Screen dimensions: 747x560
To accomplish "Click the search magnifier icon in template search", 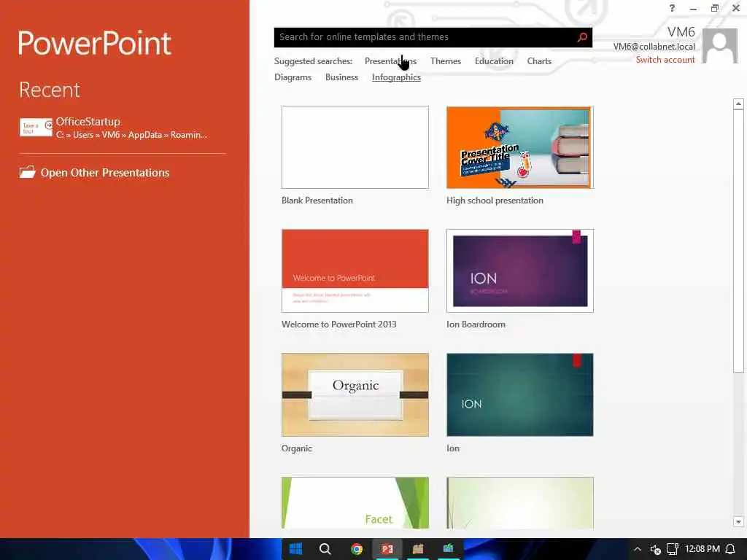I will click(x=581, y=37).
